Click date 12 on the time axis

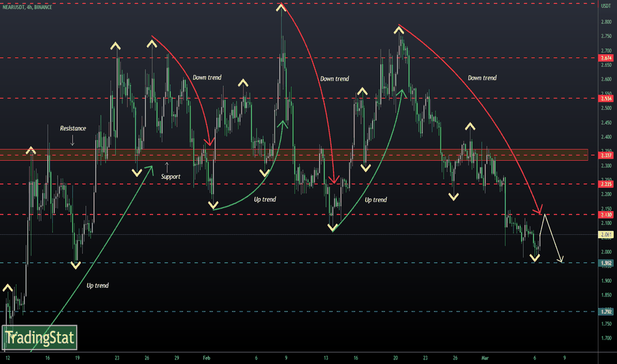[7, 358]
